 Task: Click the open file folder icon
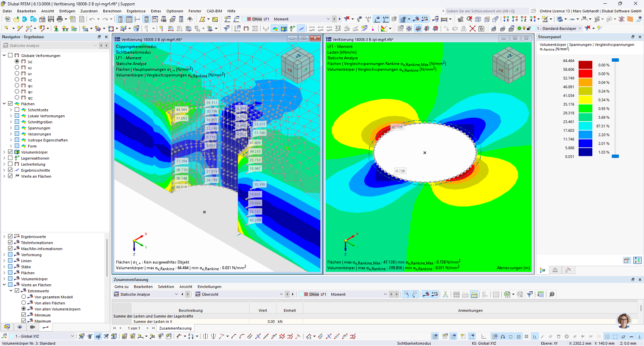pyautogui.click(x=16, y=19)
